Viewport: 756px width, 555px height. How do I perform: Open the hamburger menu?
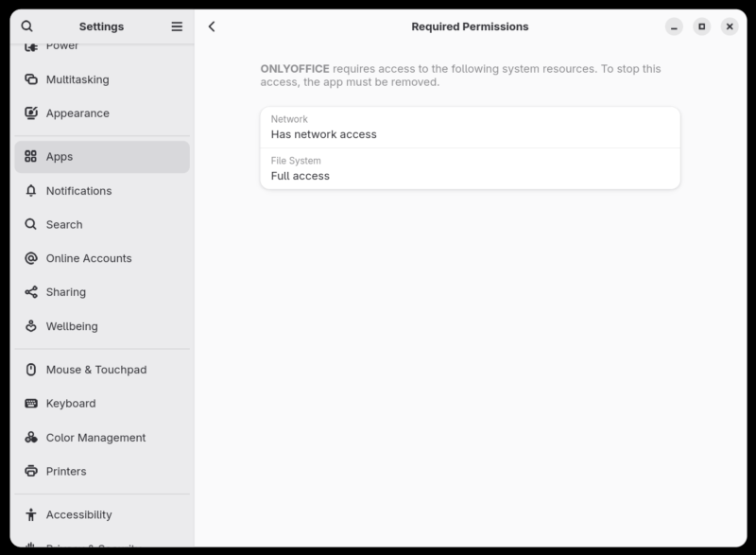176,26
